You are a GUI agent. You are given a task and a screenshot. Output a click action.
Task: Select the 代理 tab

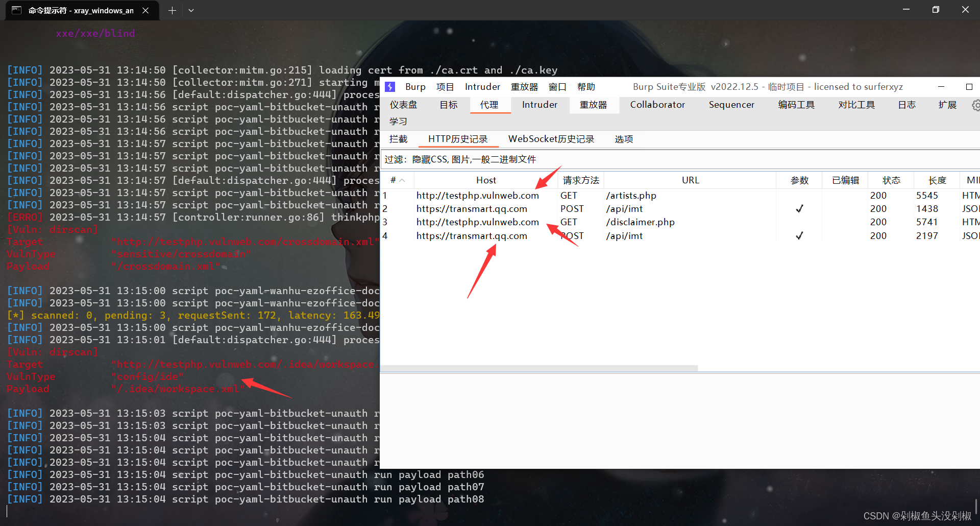coord(489,105)
